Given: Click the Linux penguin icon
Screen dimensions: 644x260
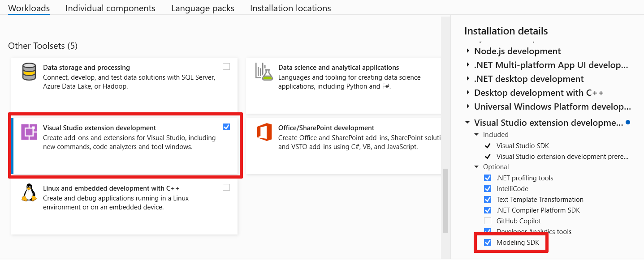Looking at the screenshot, I should (x=29, y=193).
